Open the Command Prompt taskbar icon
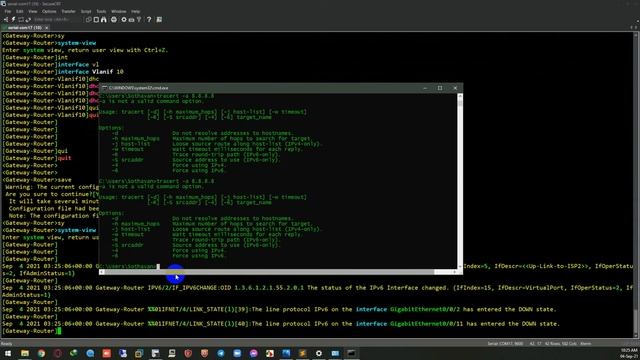Screen dimensions: 640x360 tap(351, 353)
